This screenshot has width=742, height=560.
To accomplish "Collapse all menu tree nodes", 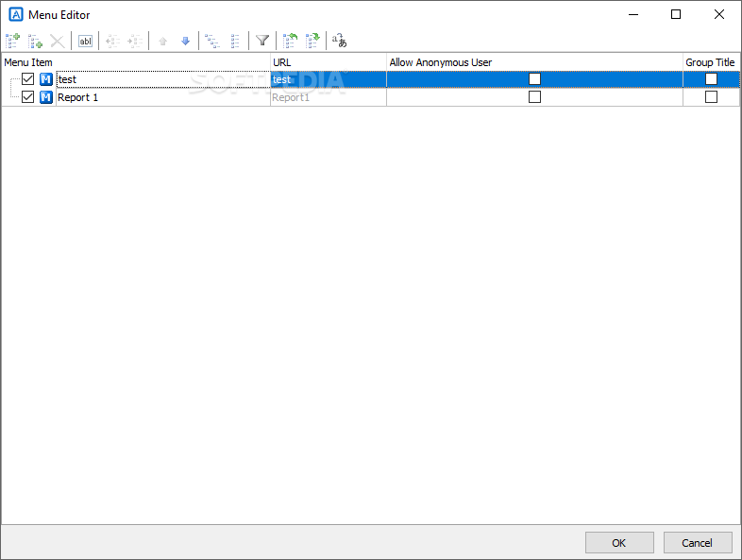I will tap(235, 41).
